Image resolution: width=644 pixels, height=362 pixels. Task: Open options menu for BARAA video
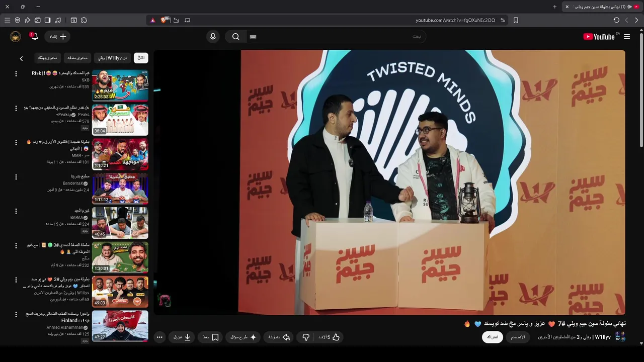point(16,211)
